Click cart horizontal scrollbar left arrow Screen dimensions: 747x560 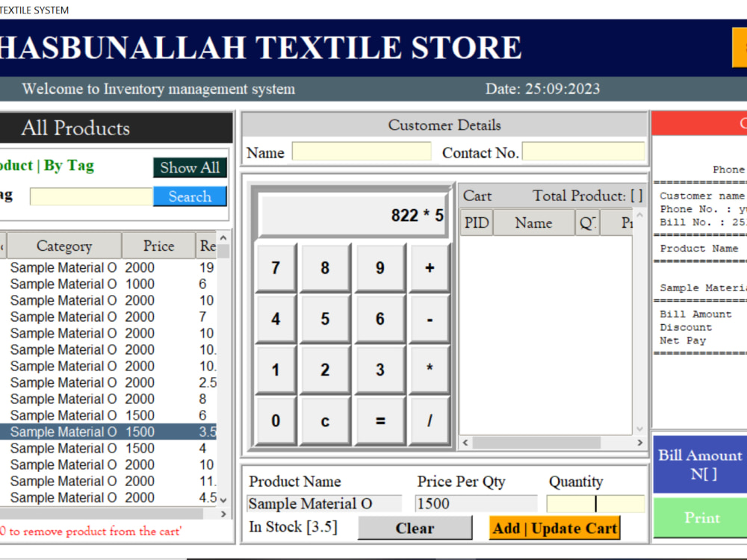pyautogui.click(x=465, y=442)
